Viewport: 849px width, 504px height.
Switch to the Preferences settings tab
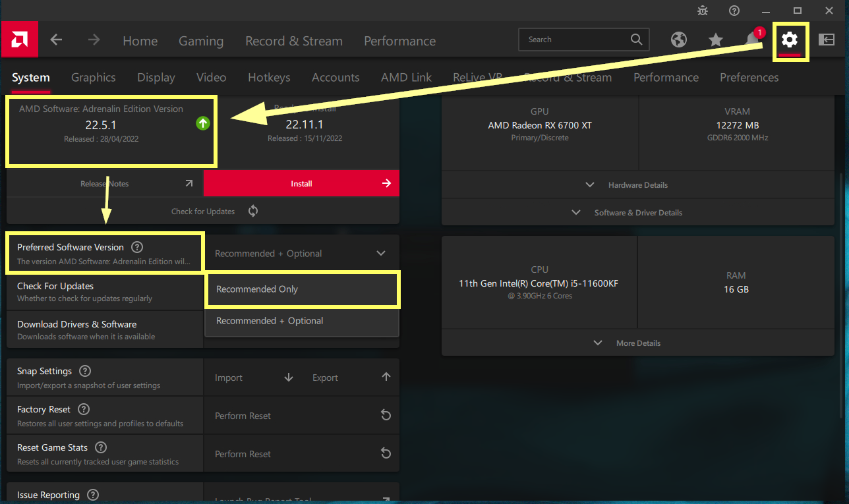[x=749, y=78]
